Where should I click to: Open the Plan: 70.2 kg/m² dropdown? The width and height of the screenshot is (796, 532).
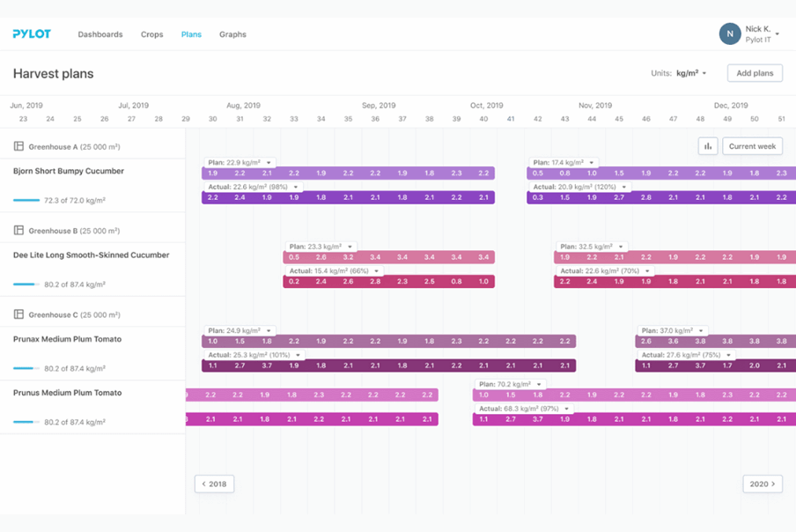pos(539,385)
